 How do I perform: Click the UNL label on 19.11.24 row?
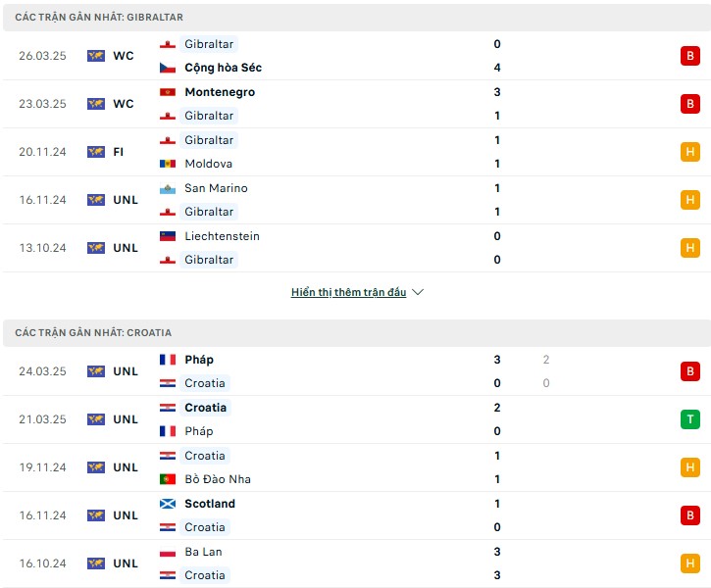[126, 467]
